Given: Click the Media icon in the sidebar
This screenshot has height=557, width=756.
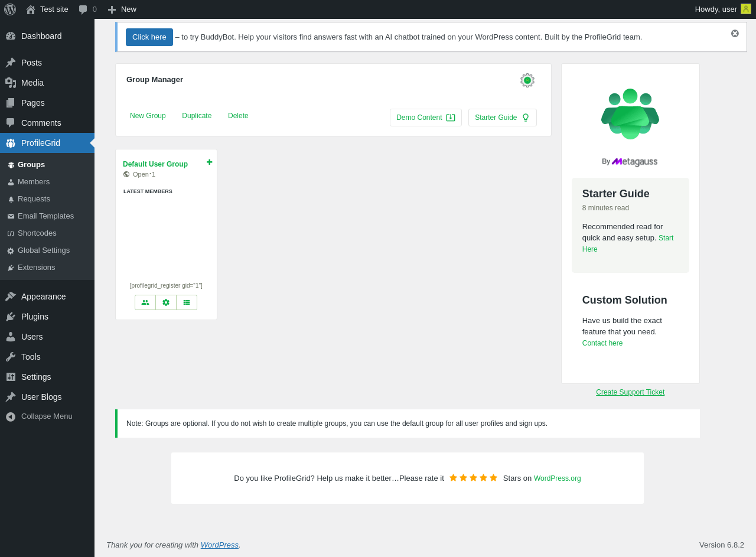Looking at the screenshot, I should [x=11, y=83].
